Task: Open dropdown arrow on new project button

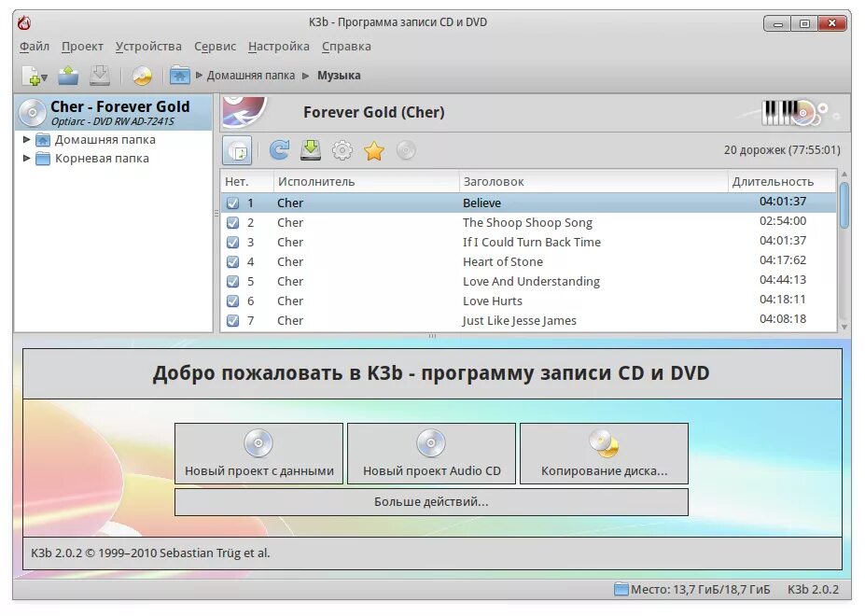Action: [44, 78]
